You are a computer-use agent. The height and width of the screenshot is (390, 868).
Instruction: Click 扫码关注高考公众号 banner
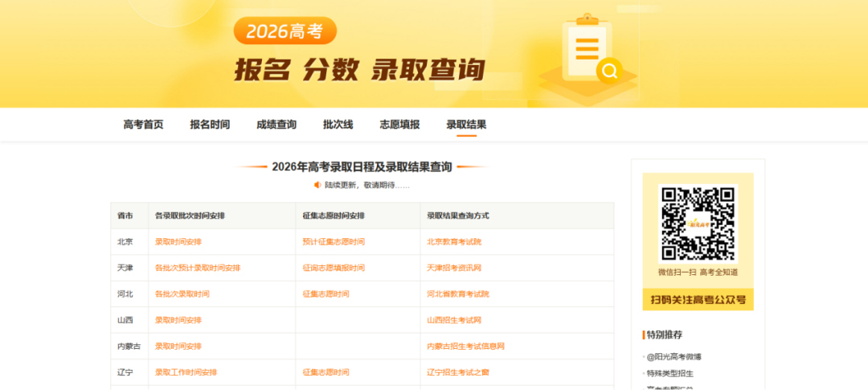[698, 300]
